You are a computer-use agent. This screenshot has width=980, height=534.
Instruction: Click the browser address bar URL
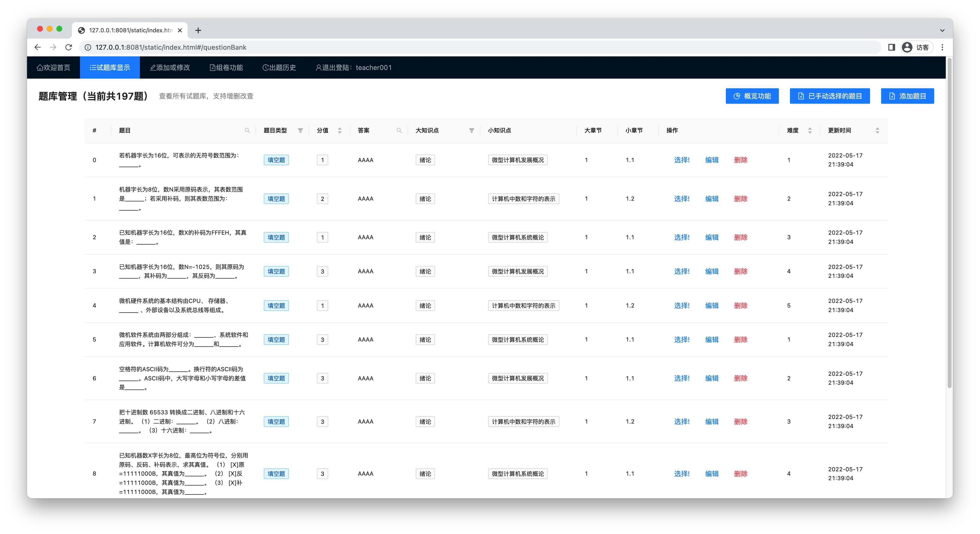(171, 47)
